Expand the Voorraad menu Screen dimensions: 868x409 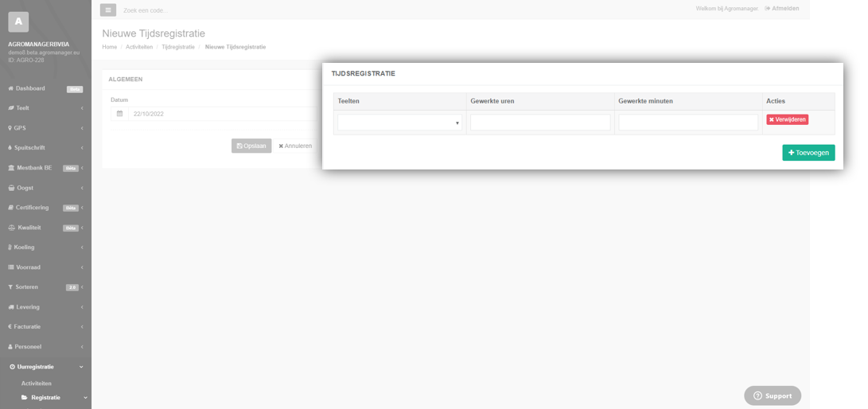click(45, 267)
